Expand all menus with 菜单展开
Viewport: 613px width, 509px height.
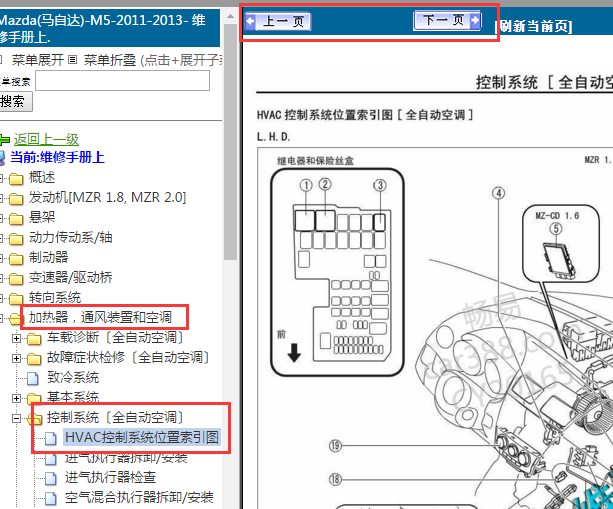point(38,60)
